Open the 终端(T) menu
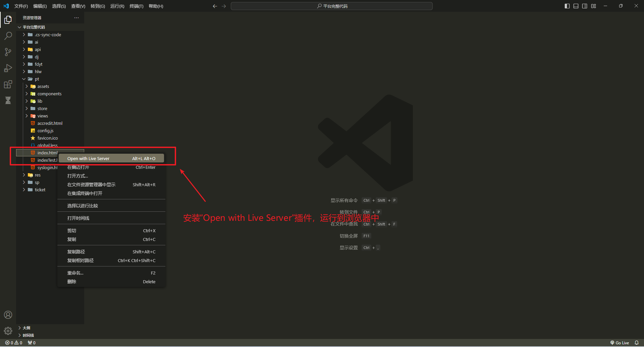Viewport: 644px width, 347px height. click(137, 6)
